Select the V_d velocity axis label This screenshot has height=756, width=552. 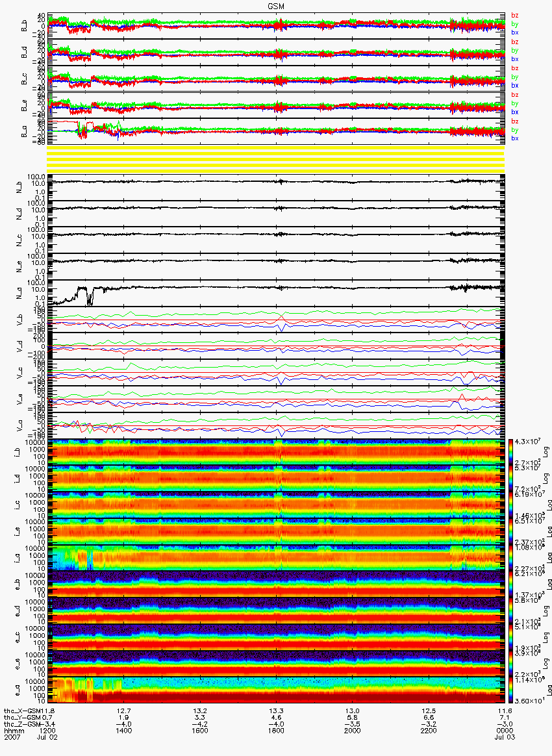(x=19, y=346)
